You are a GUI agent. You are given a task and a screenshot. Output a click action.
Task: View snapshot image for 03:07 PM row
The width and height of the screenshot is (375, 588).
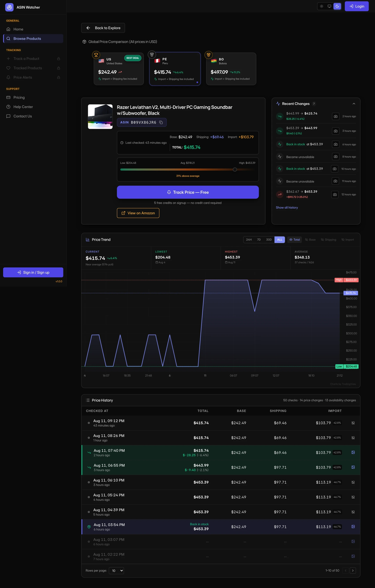(x=353, y=541)
